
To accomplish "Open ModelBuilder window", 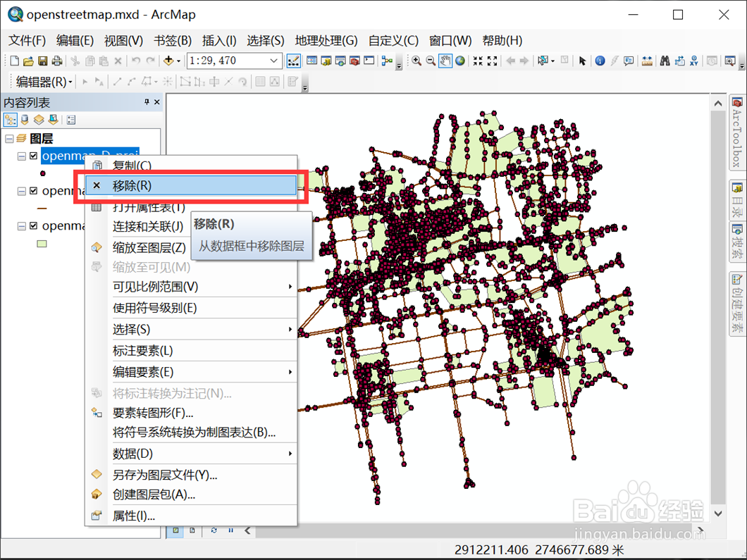I will click(x=388, y=61).
